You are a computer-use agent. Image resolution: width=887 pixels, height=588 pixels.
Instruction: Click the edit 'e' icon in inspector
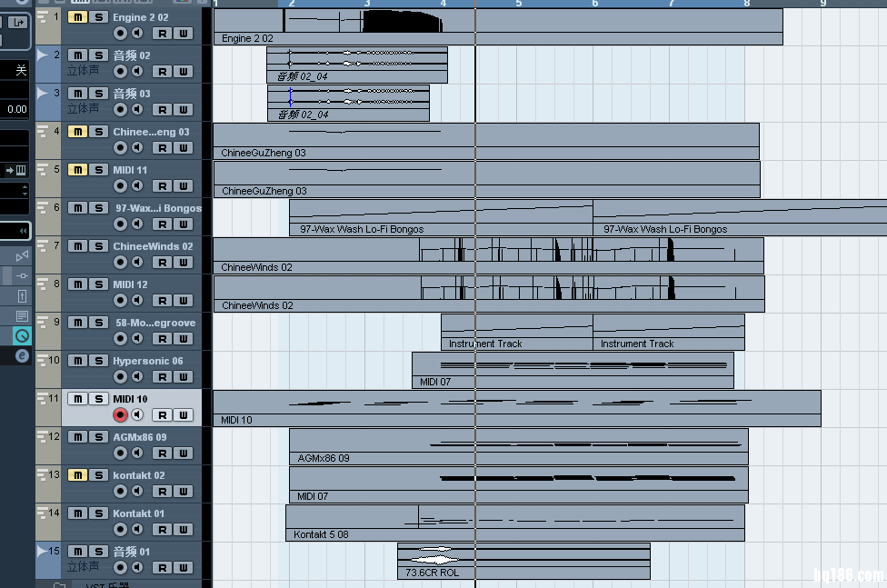coord(21,356)
